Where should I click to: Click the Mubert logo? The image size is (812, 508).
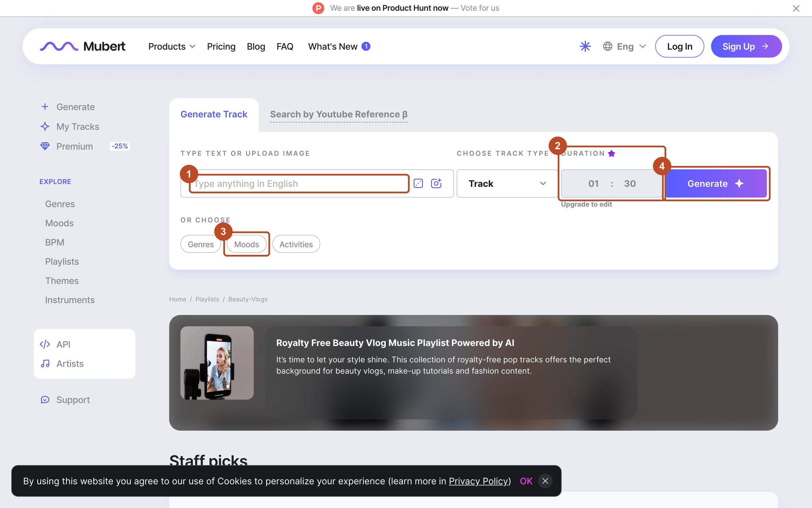(x=83, y=46)
